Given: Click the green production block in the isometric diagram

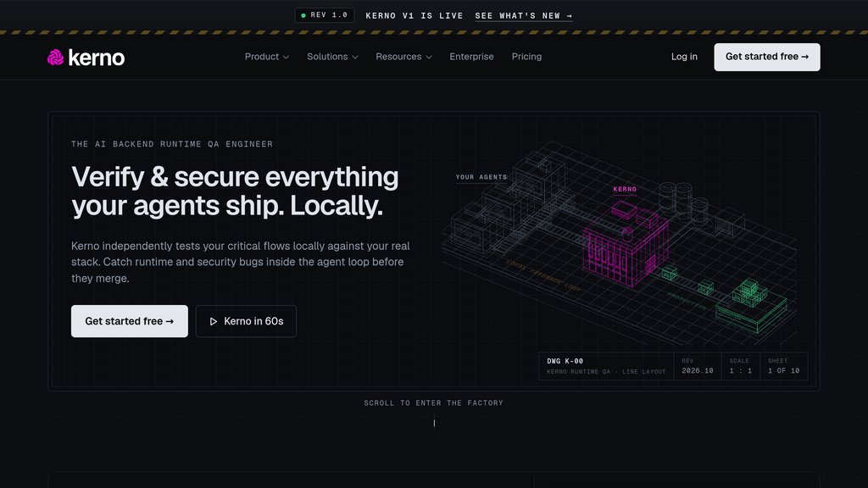Looking at the screenshot, I should coord(751,305).
